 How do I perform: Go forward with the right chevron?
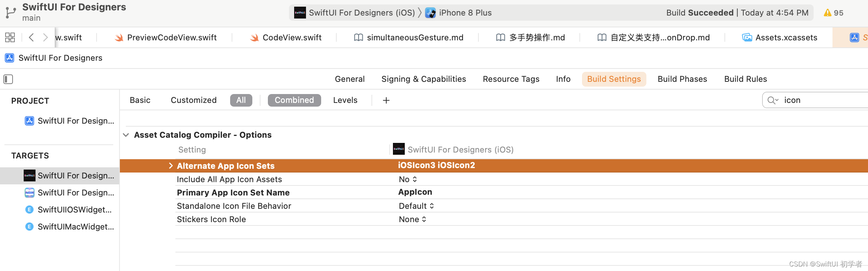click(x=45, y=37)
